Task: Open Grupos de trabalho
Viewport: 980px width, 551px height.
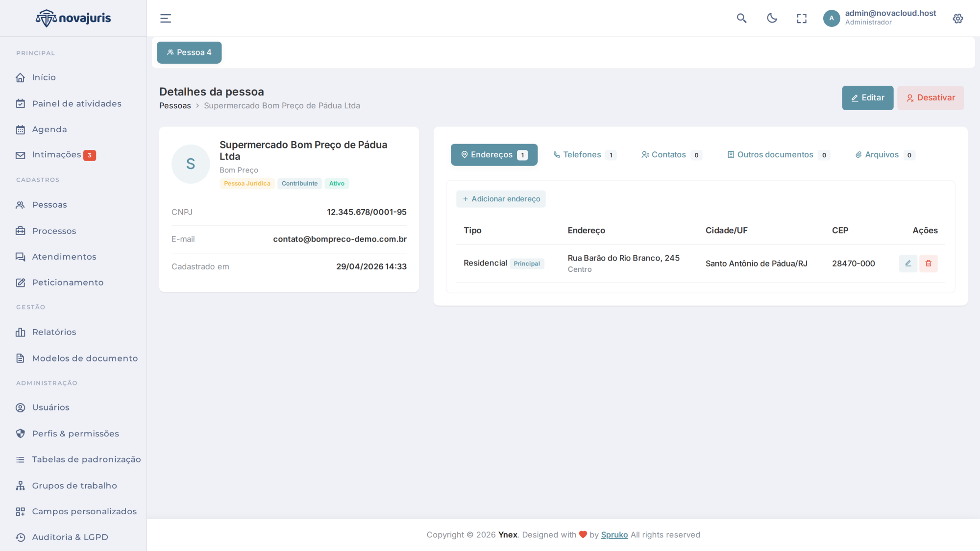Action: [73, 486]
